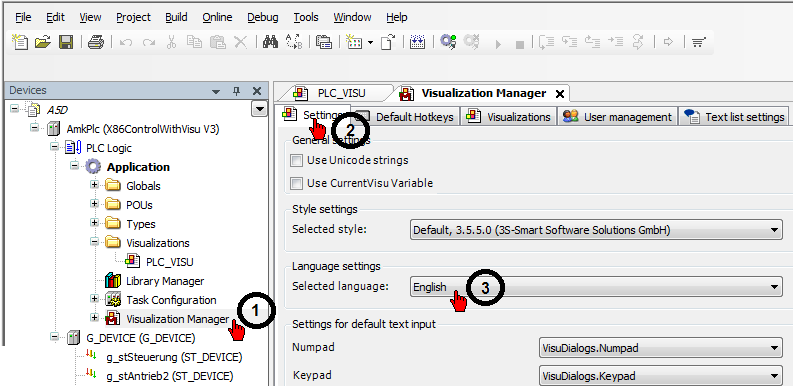The image size is (794, 386).
Task: Expand the Task Configuration node
Action: pyautogui.click(x=94, y=299)
